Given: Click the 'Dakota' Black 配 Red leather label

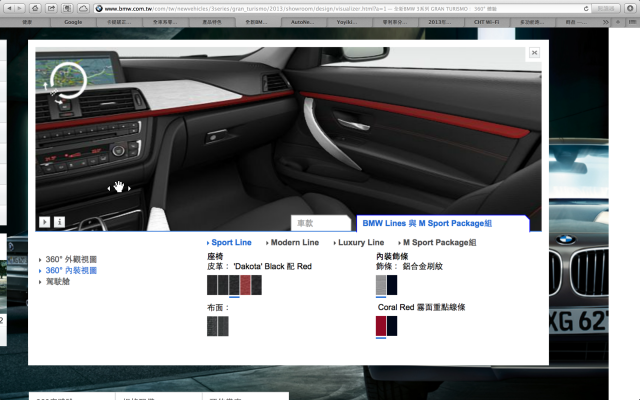Looking at the screenshot, I should click(x=273, y=267).
